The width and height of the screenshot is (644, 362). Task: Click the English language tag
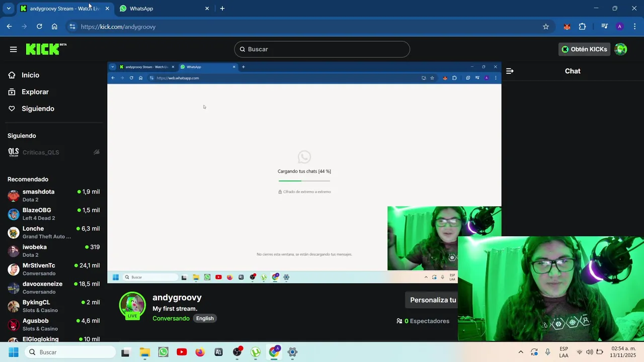pos(205,318)
